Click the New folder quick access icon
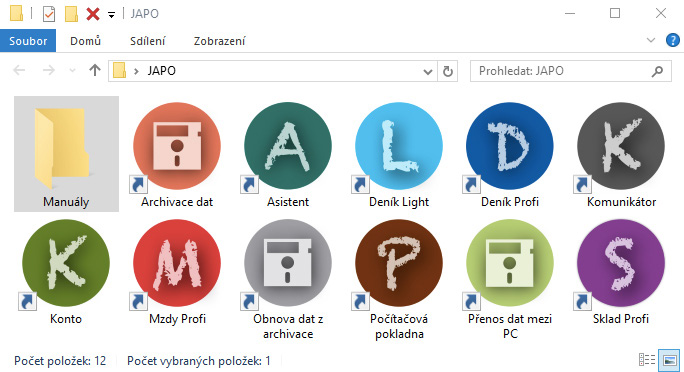Image resolution: width=684 pixels, height=372 pixels. 71,14
